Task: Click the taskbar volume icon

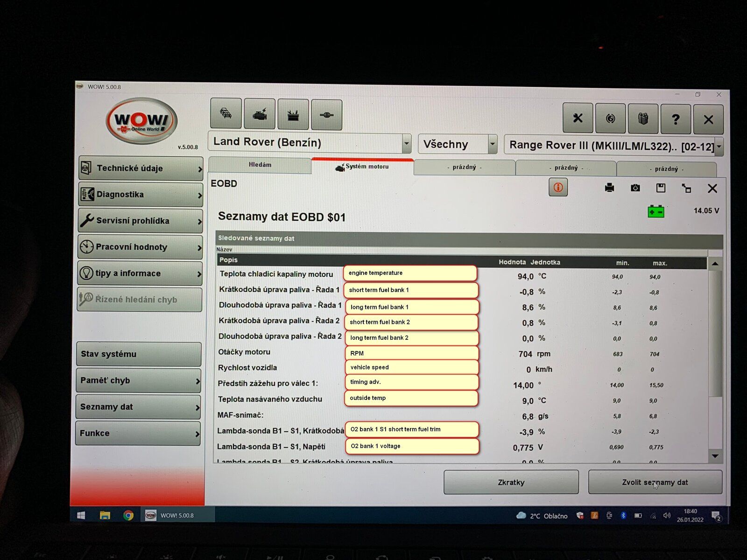Action: [667, 516]
